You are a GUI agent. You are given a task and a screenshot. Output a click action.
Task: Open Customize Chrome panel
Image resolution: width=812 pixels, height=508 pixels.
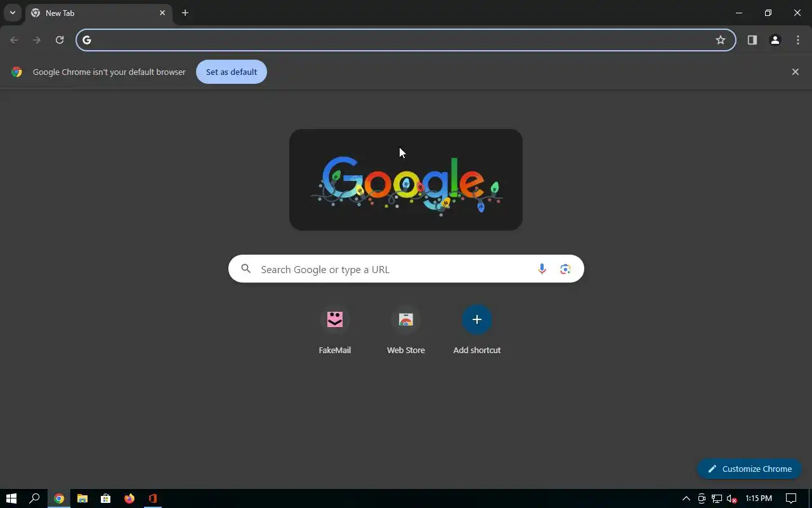point(749,469)
